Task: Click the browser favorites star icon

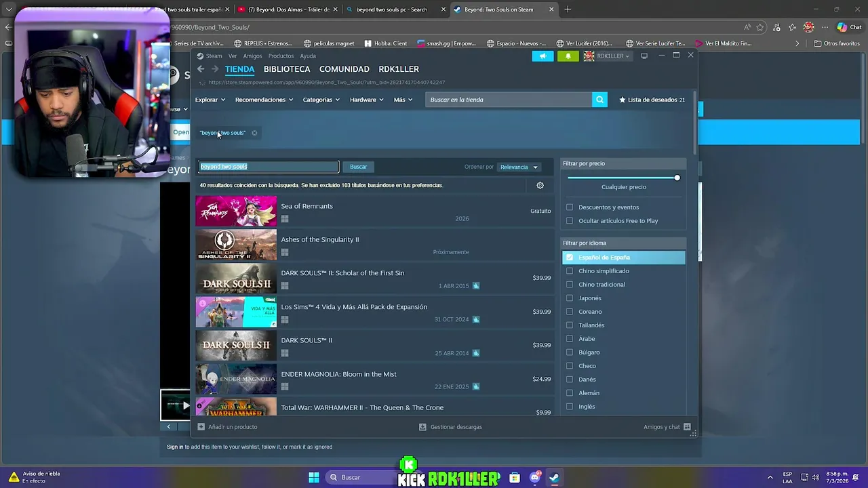Action: click(759, 27)
